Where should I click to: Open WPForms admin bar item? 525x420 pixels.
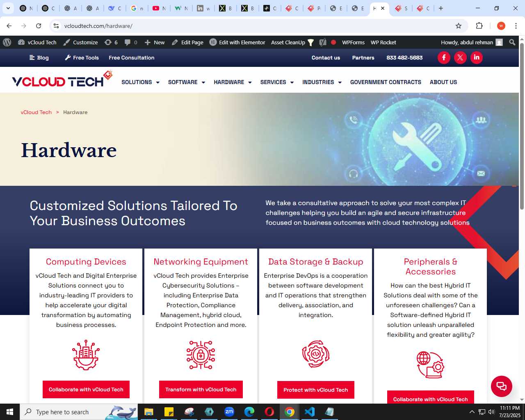(x=353, y=42)
